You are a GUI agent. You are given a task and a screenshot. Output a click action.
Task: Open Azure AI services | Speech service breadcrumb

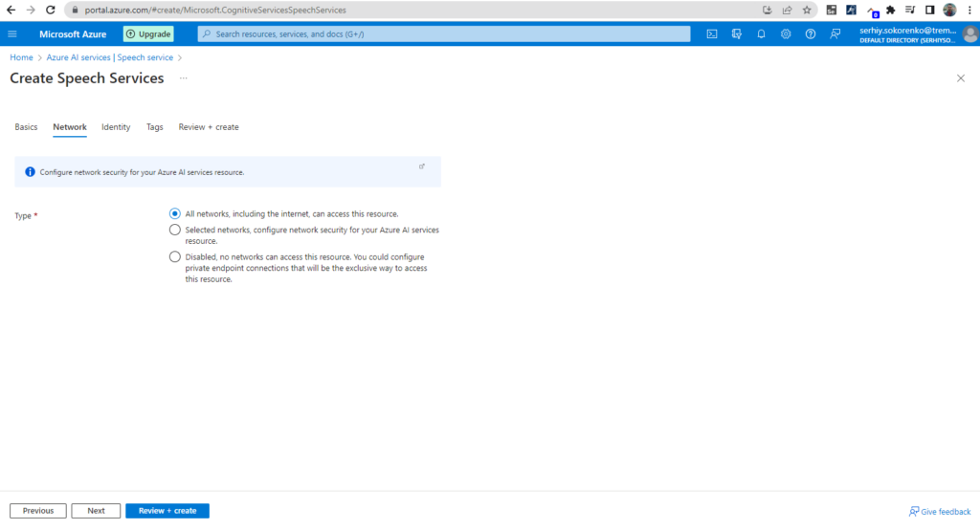coord(109,57)
